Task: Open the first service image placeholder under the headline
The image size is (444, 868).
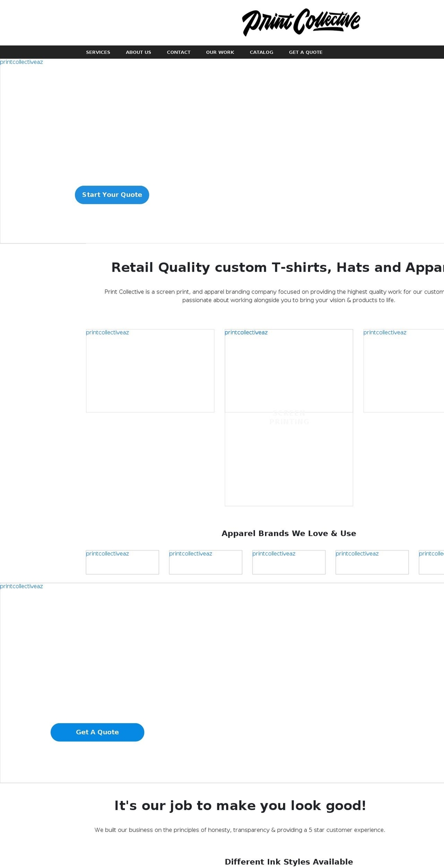Action: 150,370
